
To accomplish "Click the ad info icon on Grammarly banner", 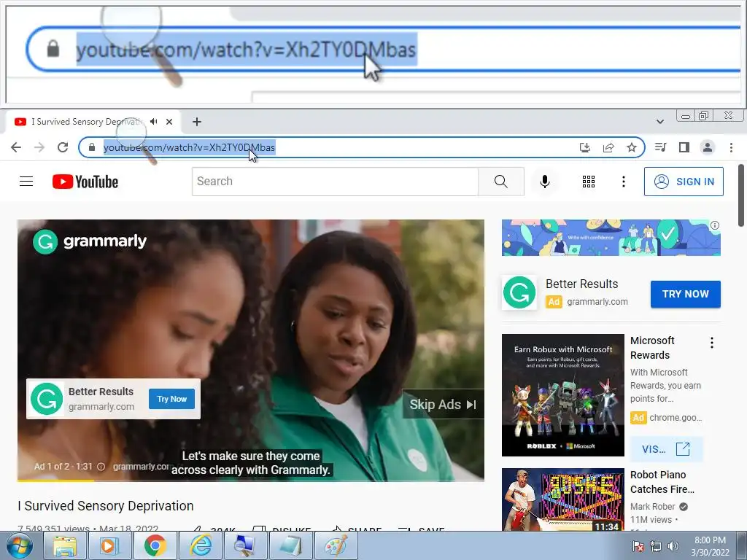I will point(715,225).
